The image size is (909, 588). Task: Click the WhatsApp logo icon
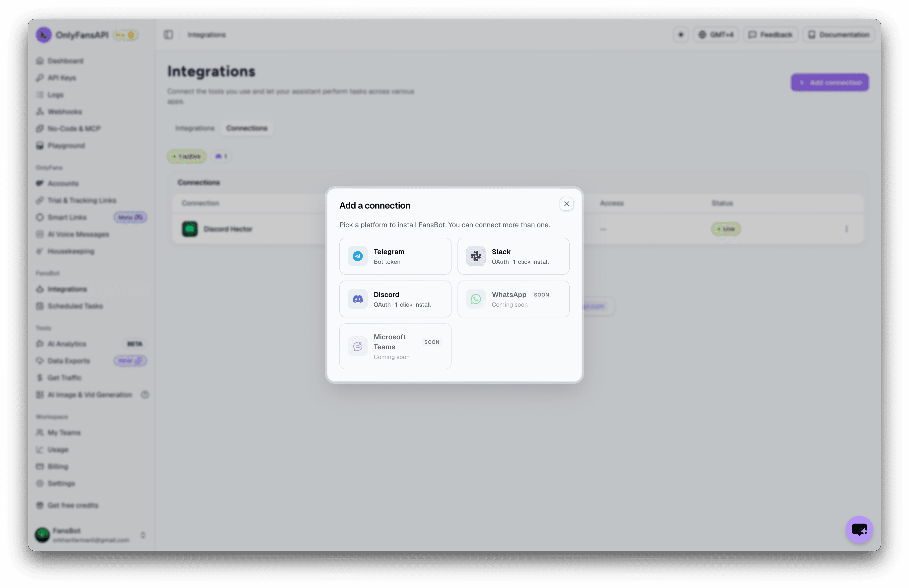[x=476, y=299]
